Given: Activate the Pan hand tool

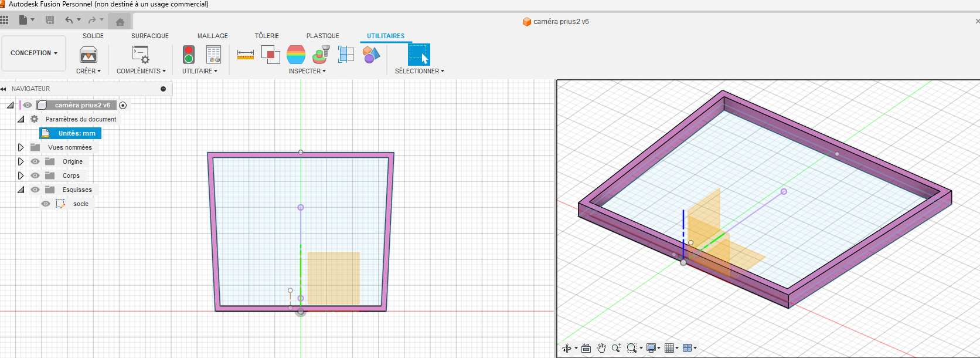Looking at the screenshot, I should coord(601,348).
